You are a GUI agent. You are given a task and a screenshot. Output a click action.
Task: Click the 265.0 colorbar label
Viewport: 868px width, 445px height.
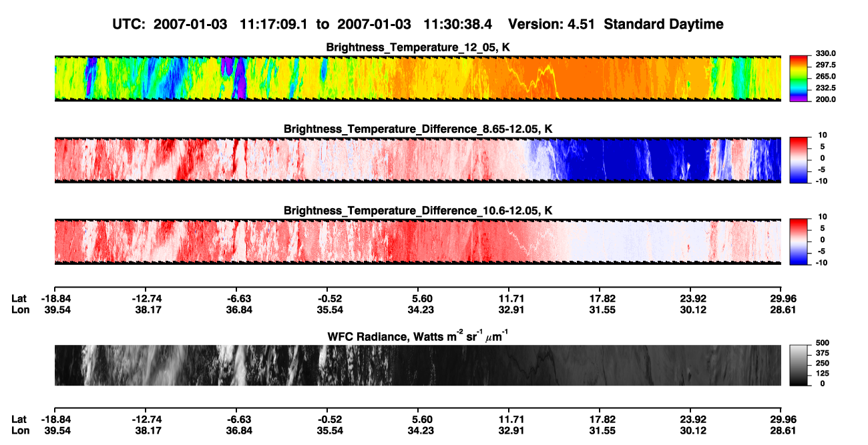pyautogui.click(x=826, y=76)
